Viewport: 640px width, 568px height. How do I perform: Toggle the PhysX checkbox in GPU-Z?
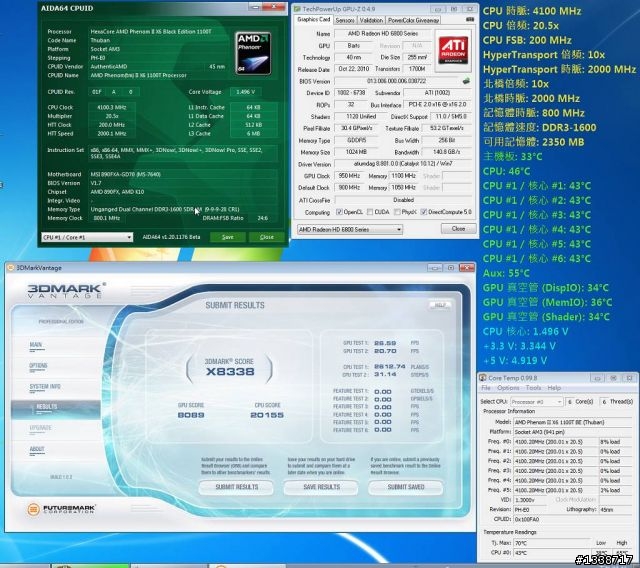coord(397,212)
